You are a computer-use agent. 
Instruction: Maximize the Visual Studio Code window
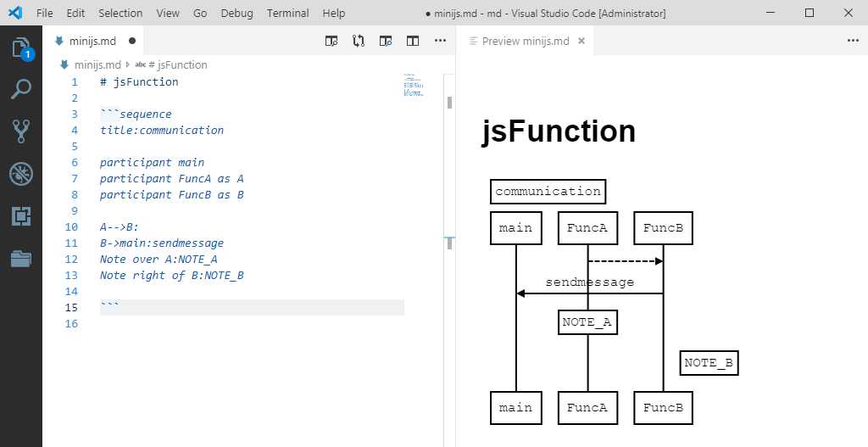click(810, 13)
